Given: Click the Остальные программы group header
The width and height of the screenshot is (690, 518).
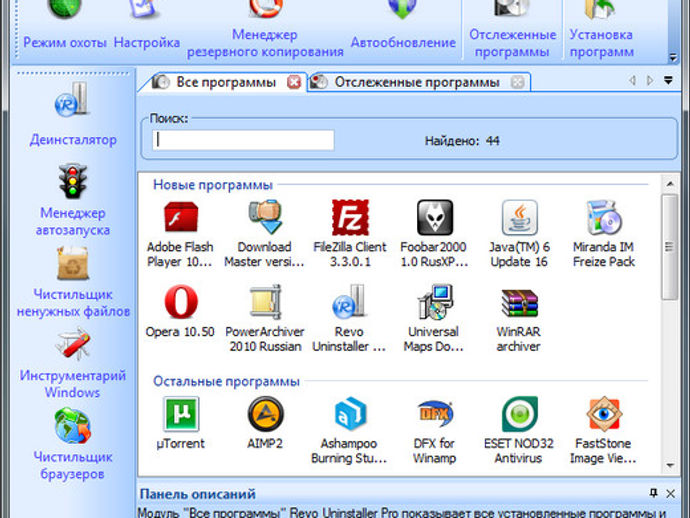Looking at the screenshot, I should tap(226, 381).
